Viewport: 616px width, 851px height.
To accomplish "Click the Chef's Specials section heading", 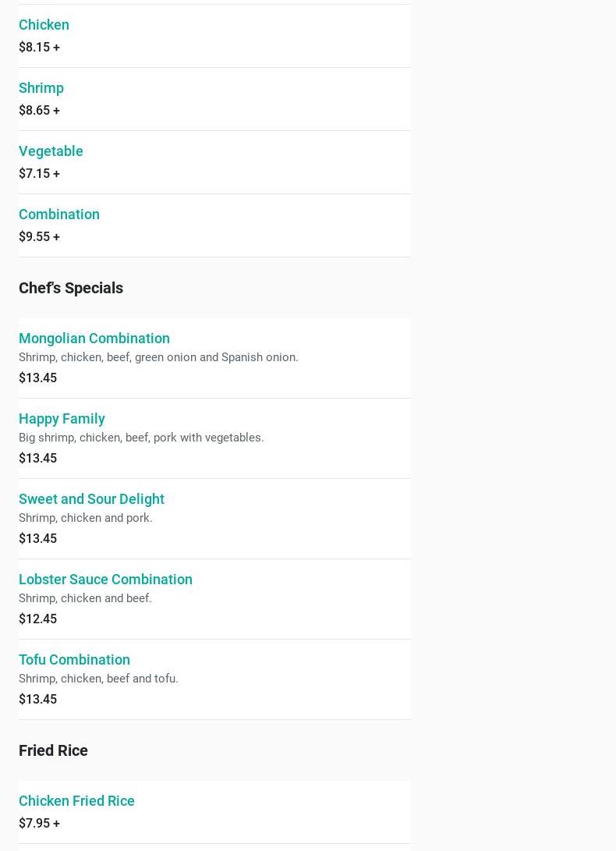I will (71, 288).
